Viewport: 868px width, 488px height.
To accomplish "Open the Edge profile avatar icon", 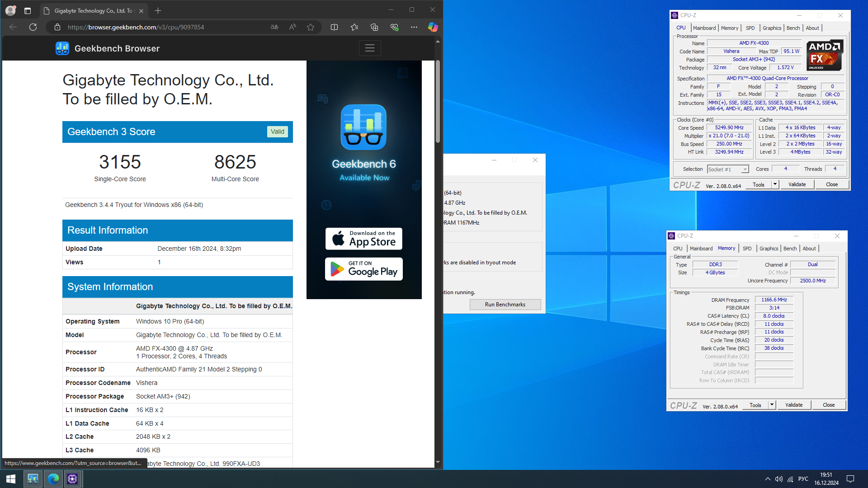I will 10,10.
